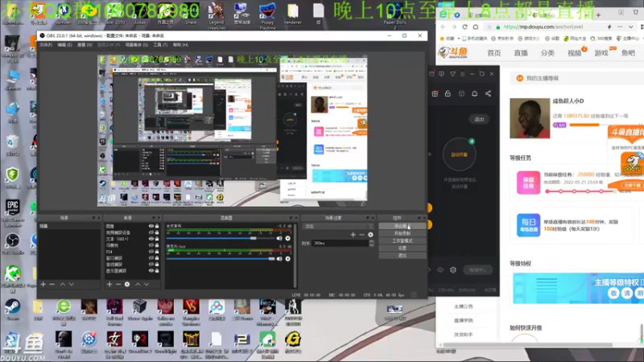Viewport: 644px width, 362px height.
Task: Add a new scene with the scenes plus icon
Action: coord(43,284)
